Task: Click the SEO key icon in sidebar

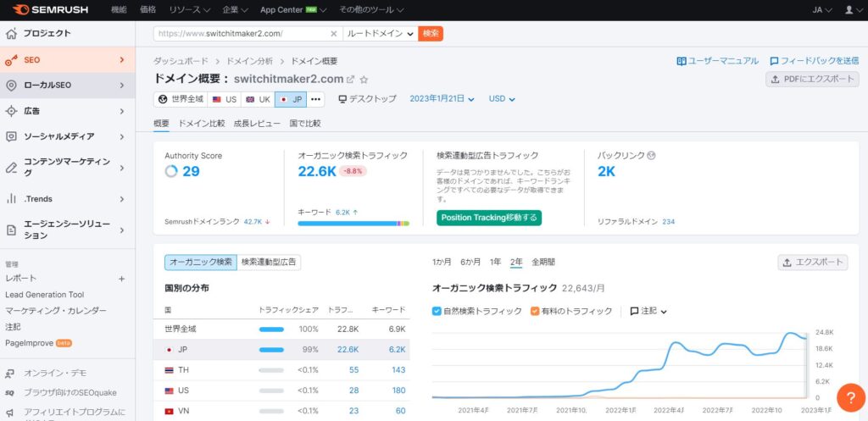Action: tap(11, 60)
